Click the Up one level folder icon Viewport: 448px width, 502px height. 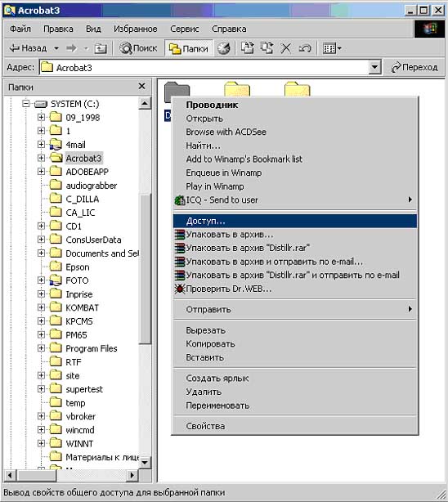pos(101,48)
